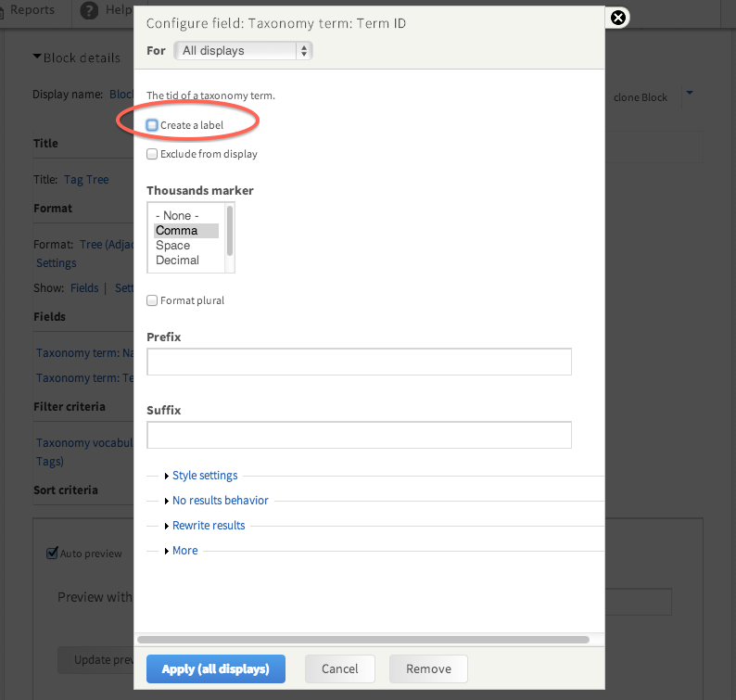Open the Reports menu item
Viewport: 736px width, 700px height.
(32, 10)
